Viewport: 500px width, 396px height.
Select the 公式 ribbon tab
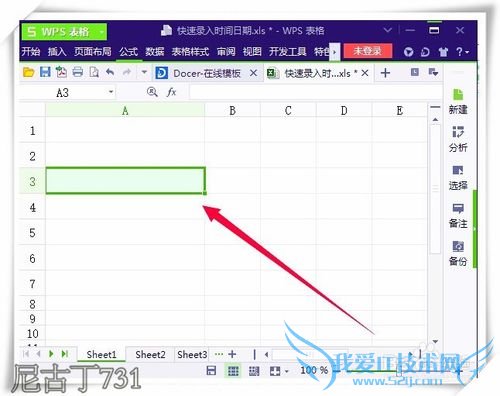tap(129, 51)
